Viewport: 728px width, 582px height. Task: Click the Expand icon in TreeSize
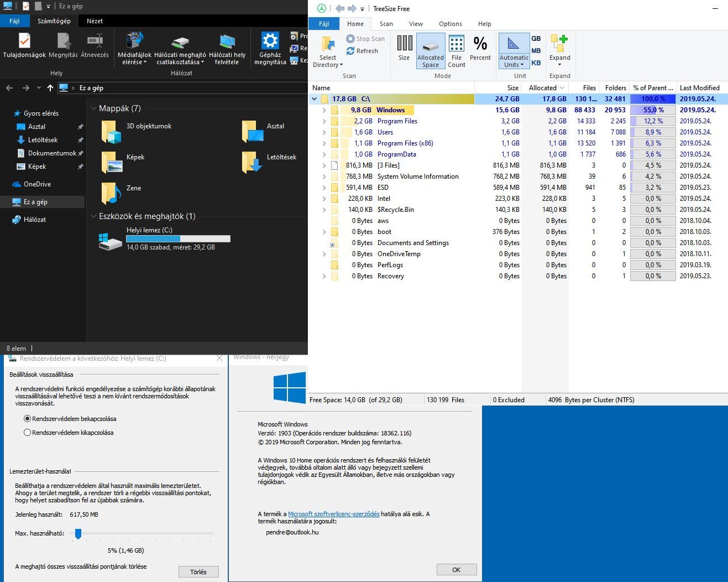(559, 43)
